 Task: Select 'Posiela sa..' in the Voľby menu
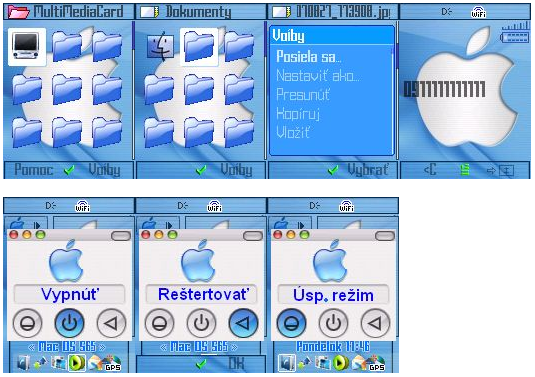pyautogui.click(x=308, y=57)
